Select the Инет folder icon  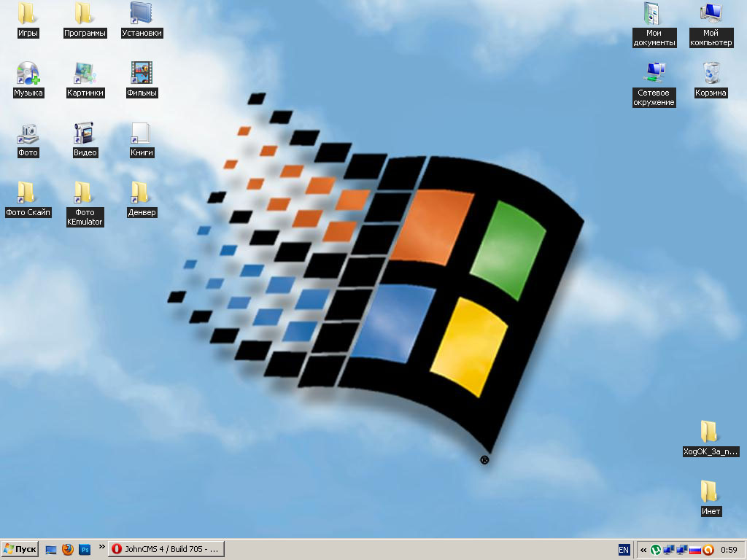pyautogui.click(x=711, y=498)
